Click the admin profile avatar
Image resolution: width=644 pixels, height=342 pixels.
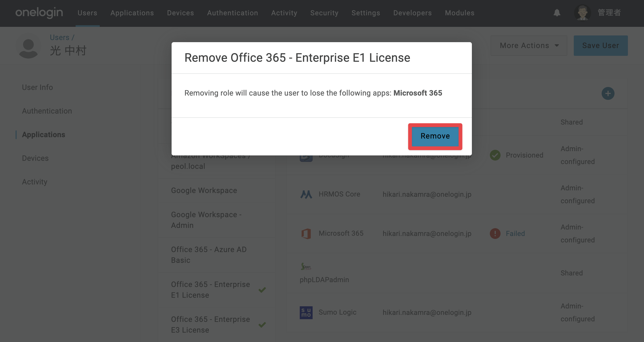(582, 13)
